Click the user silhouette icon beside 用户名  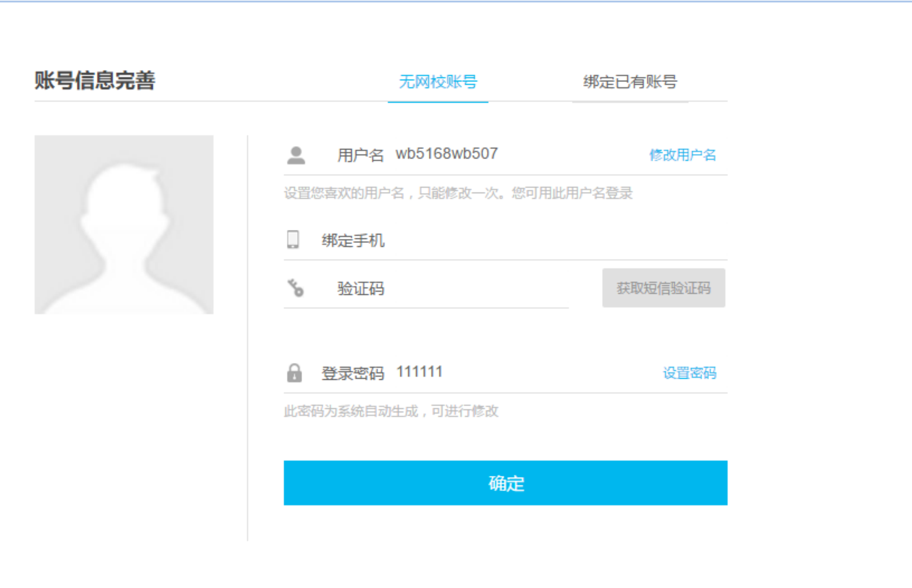[296, 156]
